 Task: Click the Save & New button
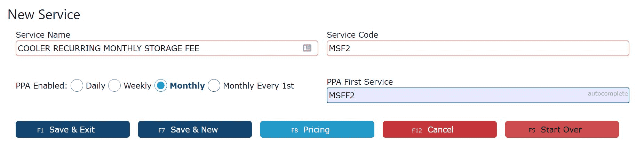195,129
